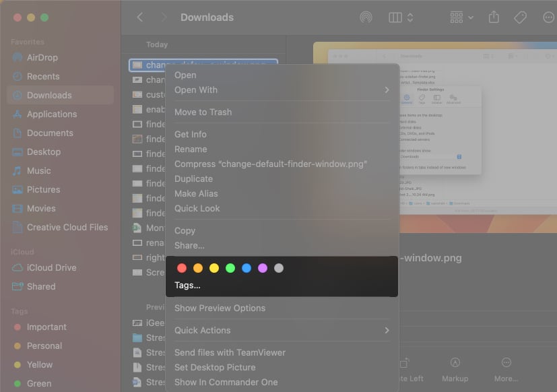Image resolution: width=557 pixels, height=392 pixels.
Task: Open the Share icon in the toolbar
Action: [x=494, y=18]
